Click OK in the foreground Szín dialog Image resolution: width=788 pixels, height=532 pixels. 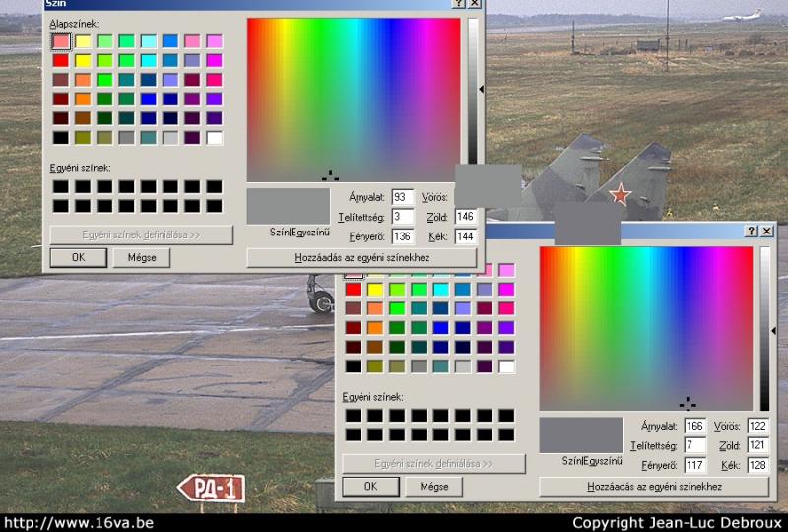(77, 257)
